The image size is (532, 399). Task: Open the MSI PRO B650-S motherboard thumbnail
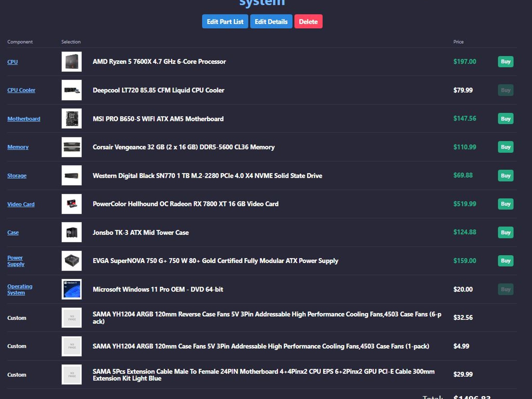pos(71,118)
